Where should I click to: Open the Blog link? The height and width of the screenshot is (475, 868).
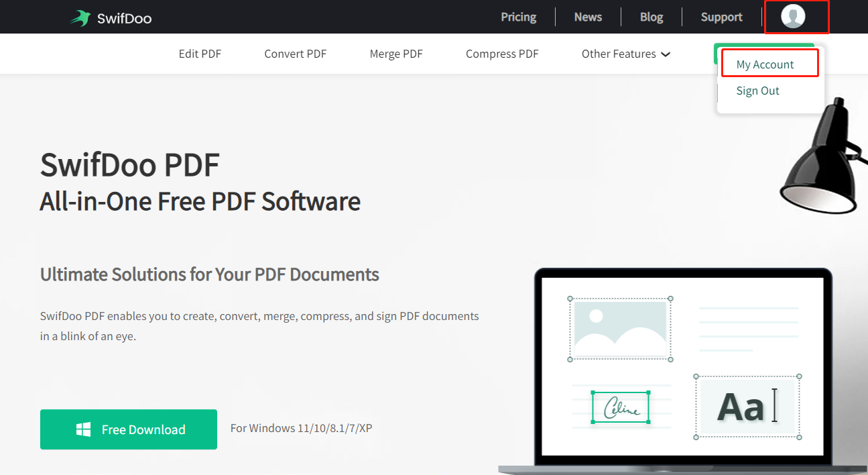[652, 17]
